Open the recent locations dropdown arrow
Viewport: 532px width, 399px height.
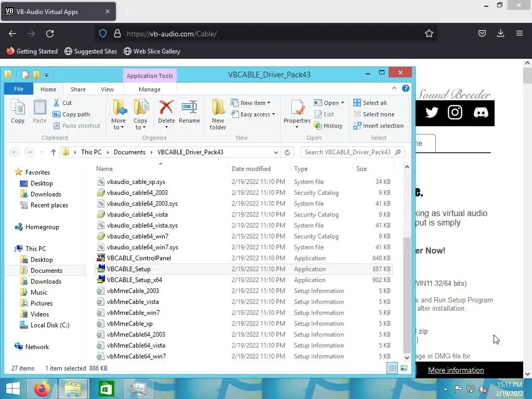(x=42, y=152)
